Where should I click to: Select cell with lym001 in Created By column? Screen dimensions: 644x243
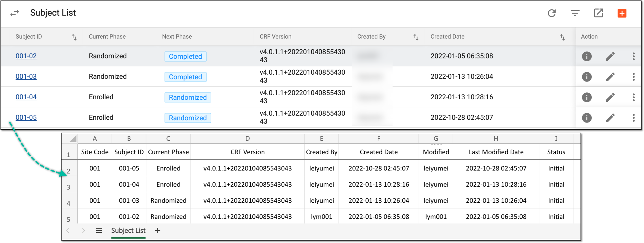(x=321, y=217)
